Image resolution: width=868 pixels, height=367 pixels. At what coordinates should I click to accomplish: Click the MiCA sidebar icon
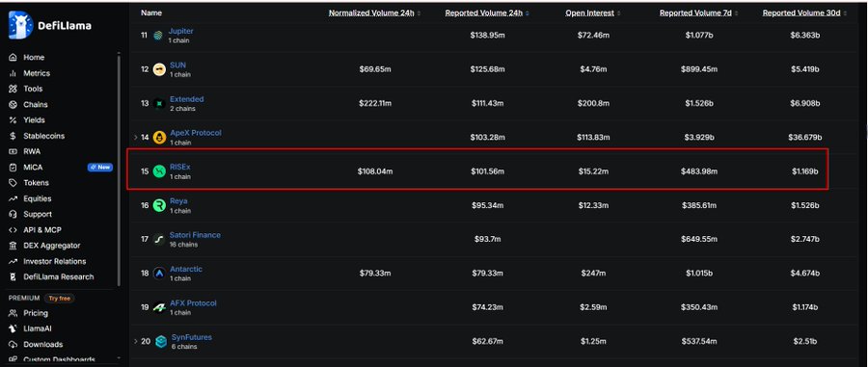click(x=14, y=167)
